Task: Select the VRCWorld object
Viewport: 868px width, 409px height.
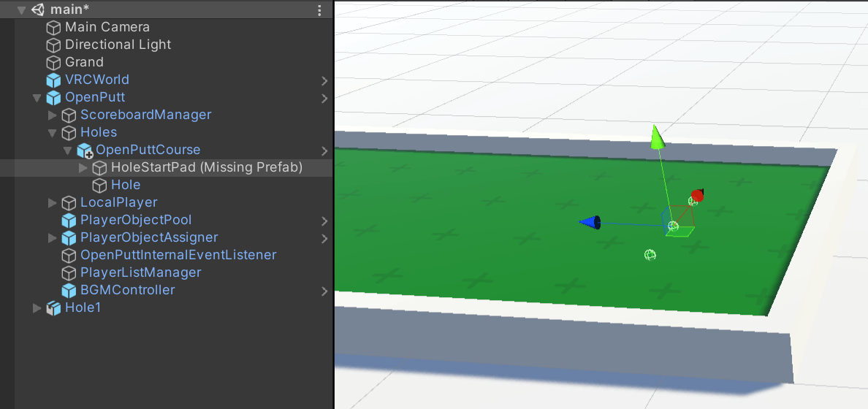Action: point(97,80)
